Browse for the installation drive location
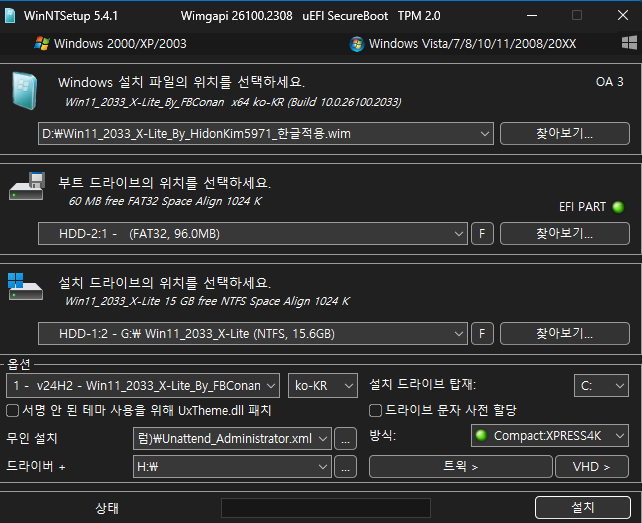642x523 pixels. [565, 333]
